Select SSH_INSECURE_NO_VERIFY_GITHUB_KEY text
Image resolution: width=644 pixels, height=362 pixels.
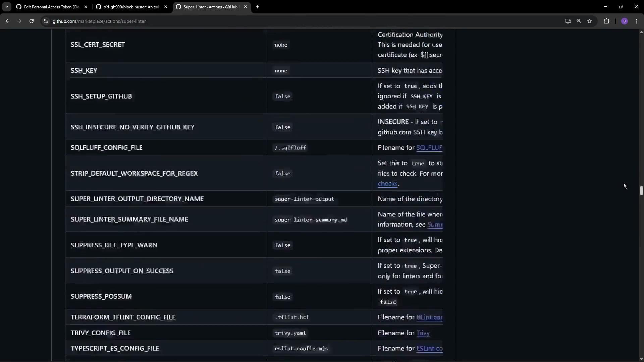pos(132,127)
